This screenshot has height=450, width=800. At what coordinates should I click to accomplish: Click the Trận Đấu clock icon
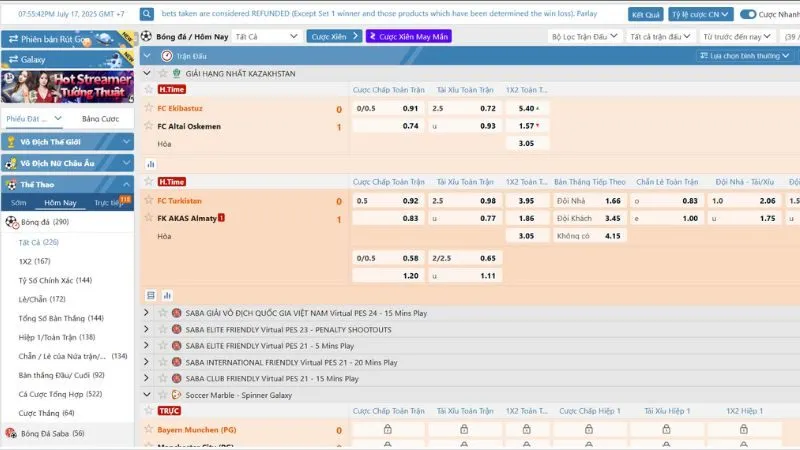166,56
